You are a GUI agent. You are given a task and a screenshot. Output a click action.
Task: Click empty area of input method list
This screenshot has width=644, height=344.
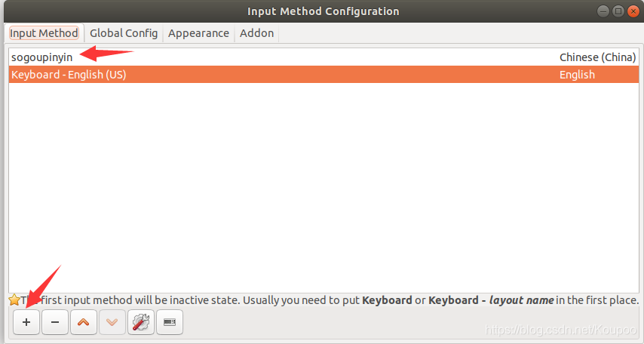[x=322, y=189]
